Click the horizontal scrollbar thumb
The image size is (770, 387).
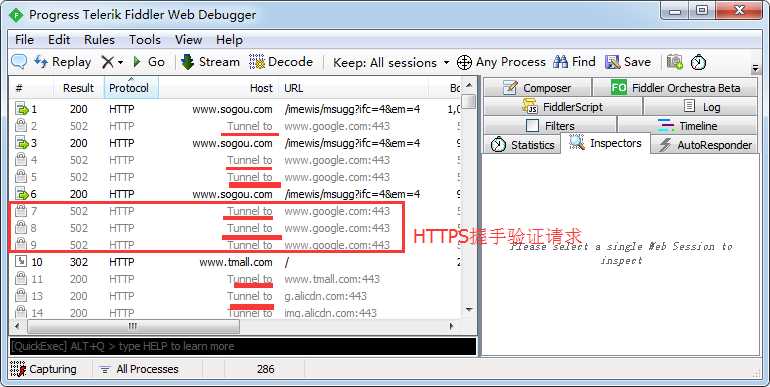tap(133, 326)
